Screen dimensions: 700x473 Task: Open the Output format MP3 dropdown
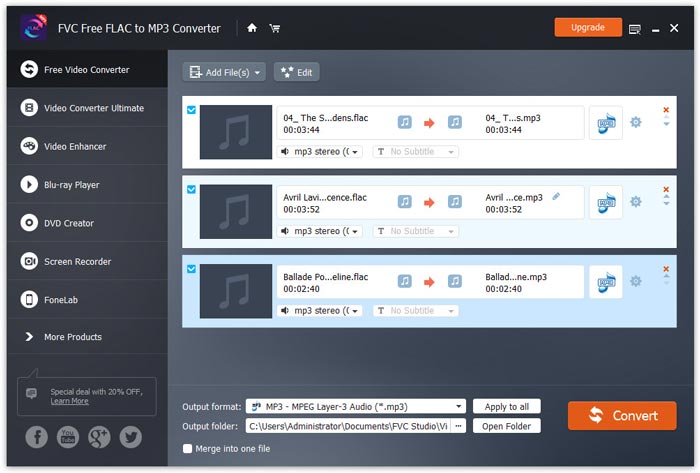tap(356, 407)
